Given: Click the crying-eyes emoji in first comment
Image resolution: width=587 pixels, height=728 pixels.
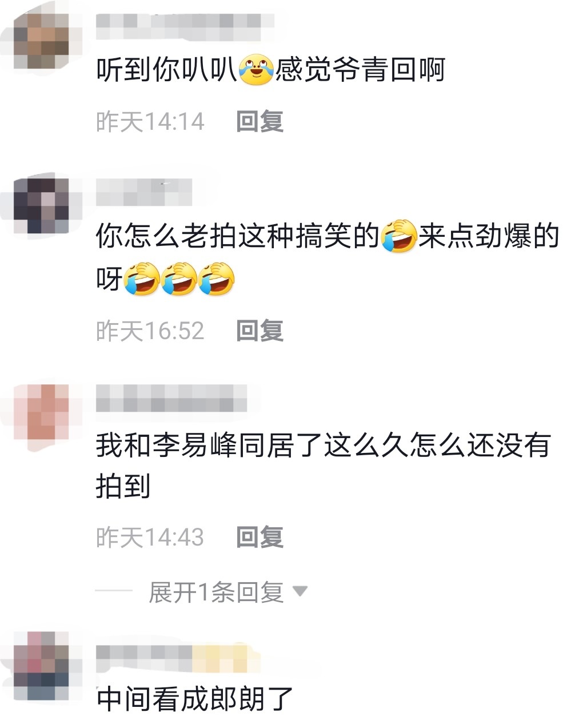Looking at the screenshot, I should [x=256, y=70].
